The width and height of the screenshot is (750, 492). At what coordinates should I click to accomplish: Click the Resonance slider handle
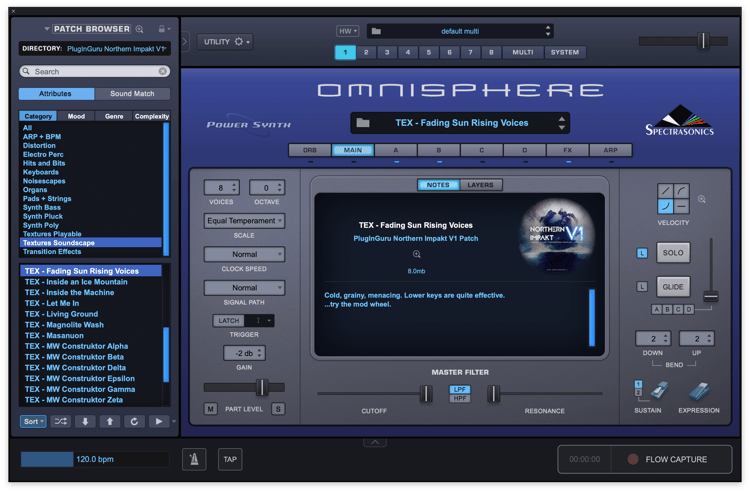(x=493, y=394)
